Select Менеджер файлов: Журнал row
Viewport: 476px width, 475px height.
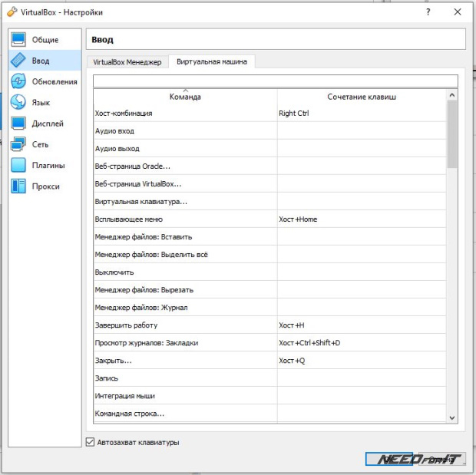coord(270,308)
